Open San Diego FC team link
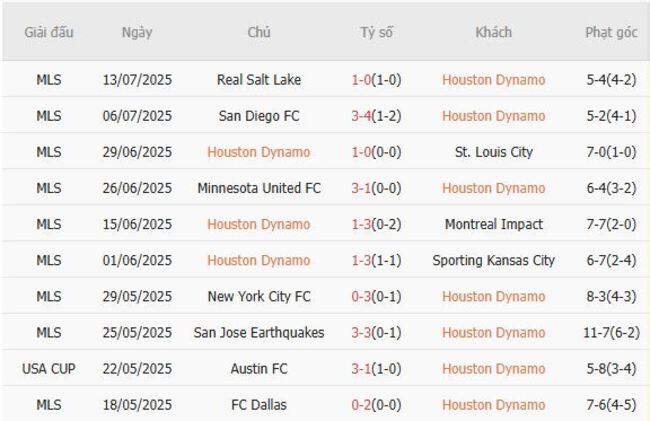 pyautogui.click(x=259, y=116)
